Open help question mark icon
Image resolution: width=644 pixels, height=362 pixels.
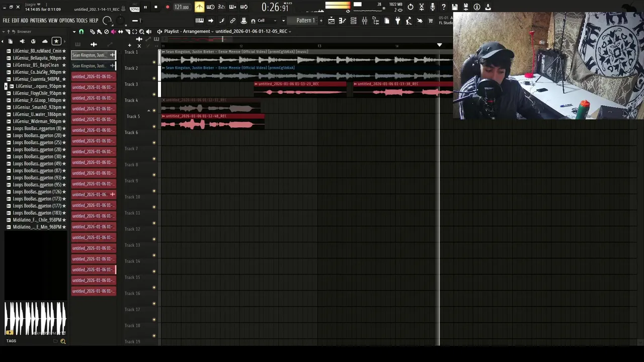pyautogui.click(x=444, y=7)
